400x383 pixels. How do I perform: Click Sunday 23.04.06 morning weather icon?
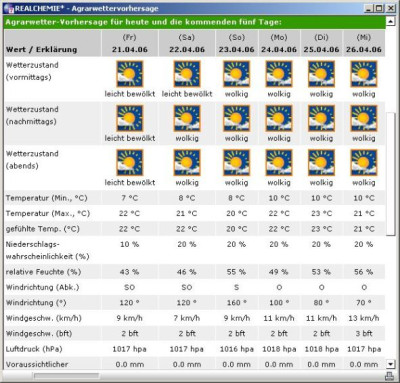236,74
